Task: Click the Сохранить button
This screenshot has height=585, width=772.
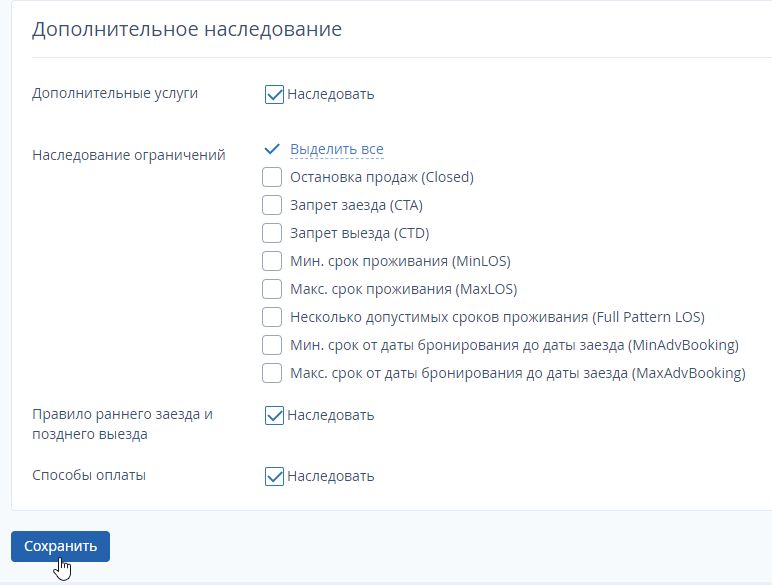Action: [x=61, y=546]
